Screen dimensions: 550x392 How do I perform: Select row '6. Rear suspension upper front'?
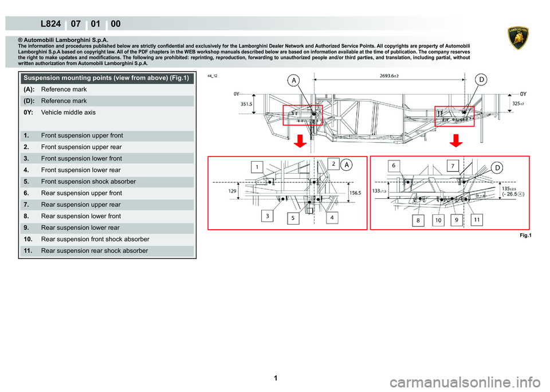click(107, 193)
